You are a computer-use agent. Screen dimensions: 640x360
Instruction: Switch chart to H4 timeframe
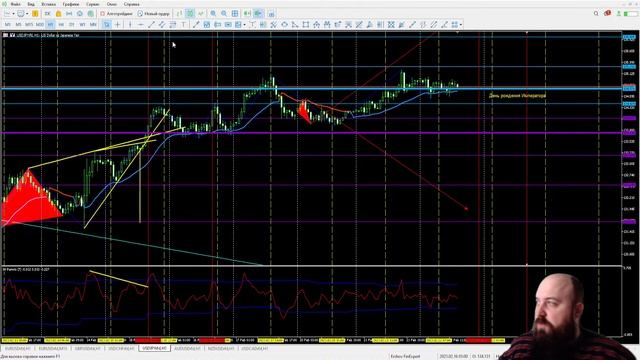point(61,25)
